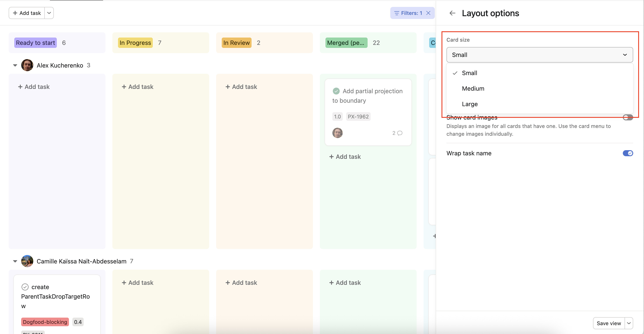Complete the 'create ParentTaskDropTargetRow' task

(25, 287)
